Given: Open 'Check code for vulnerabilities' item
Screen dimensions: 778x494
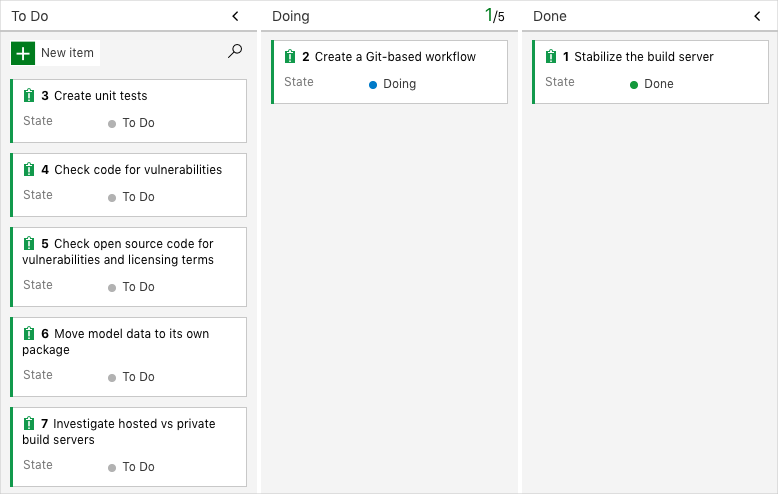Looking at the screenshot, I should pos(138,170).
